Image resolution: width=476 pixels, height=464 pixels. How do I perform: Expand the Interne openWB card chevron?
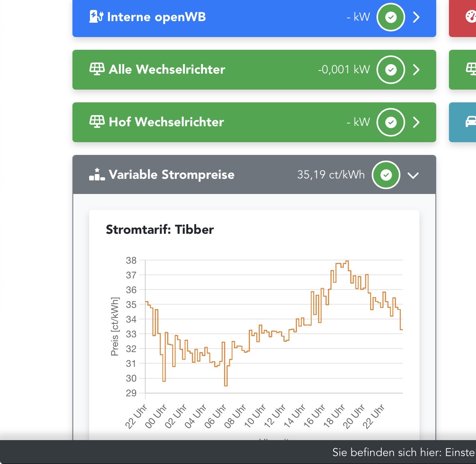(x=416, y=17)
